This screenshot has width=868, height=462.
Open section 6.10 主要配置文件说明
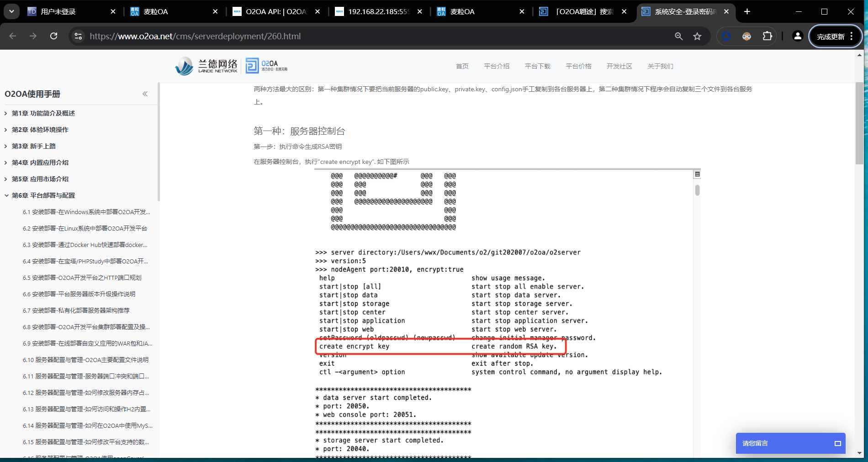85,360
